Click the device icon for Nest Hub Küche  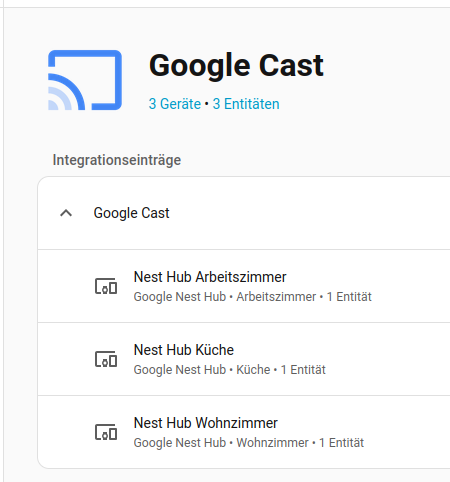click(106, 359)
